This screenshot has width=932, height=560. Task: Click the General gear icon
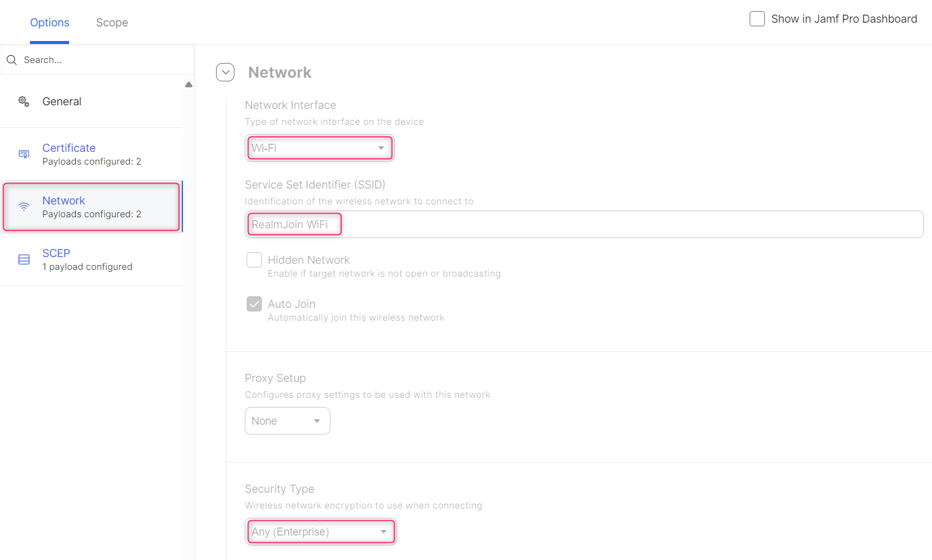[x=24, y=102]
